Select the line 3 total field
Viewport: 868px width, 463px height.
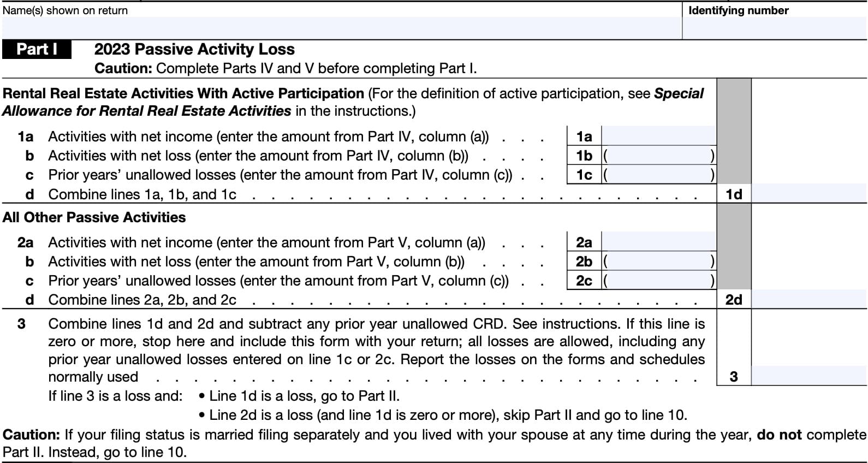808,376
